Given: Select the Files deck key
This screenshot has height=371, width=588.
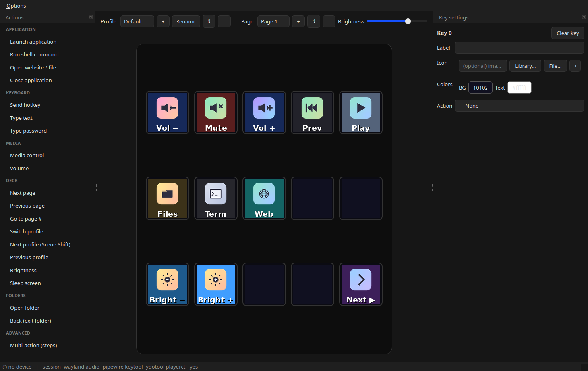Looking at the screenshot, I should [168, 198].
